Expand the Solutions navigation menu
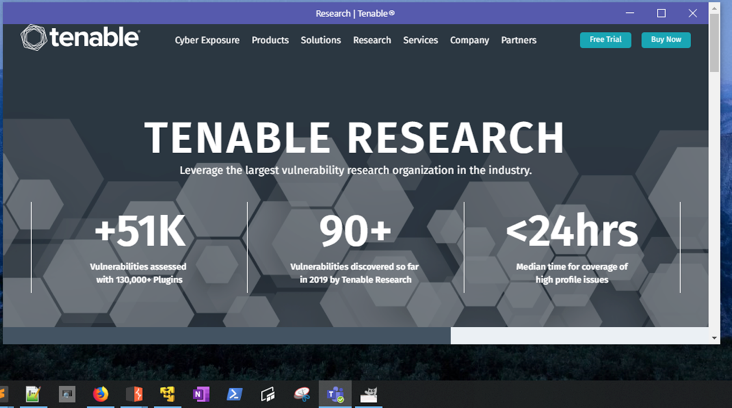Screen dimensions: 732x408 click(321, 40)
